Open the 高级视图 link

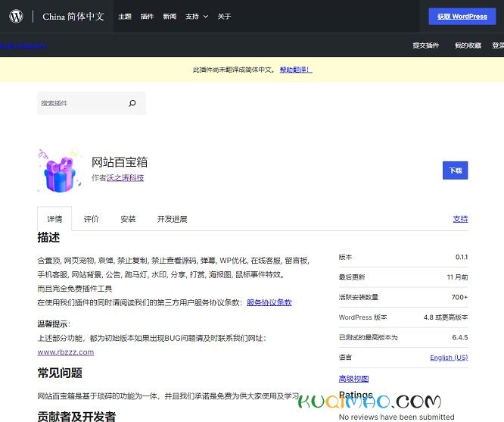[x=353, y=379]
